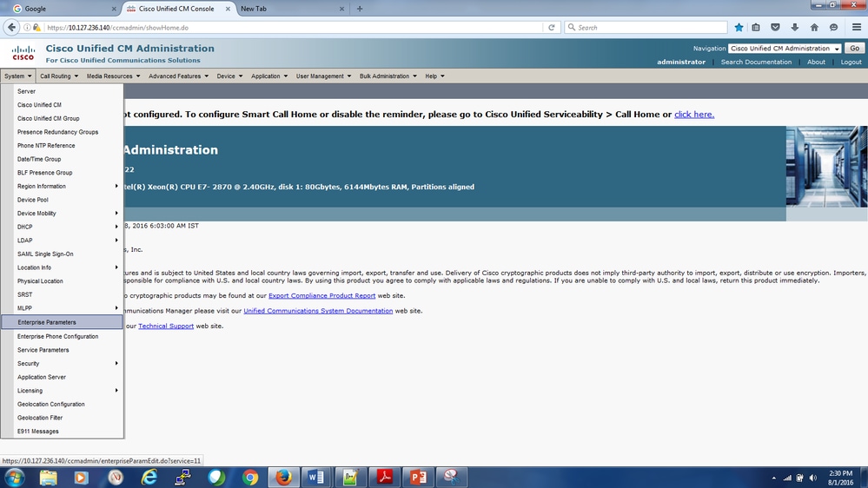The image size is (868, 488).
Task: Open the Firefox hamburger menu
Action: click(x=857, y=27)
